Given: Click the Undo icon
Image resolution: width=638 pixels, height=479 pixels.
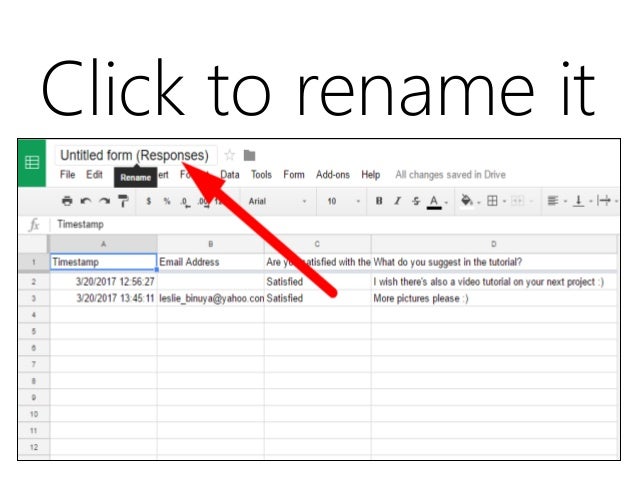Looking at the screenshot, I should [85, 201].
